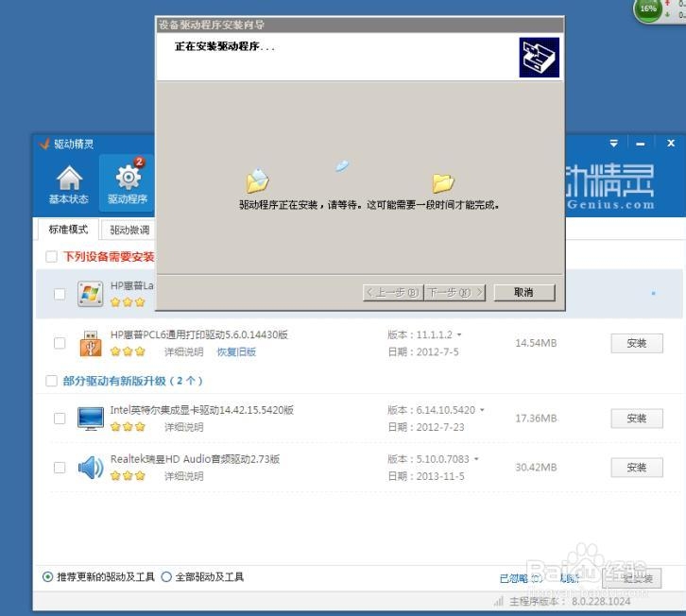Check the Realtek HD Audio checkbox

pyautogui.click(x=60, y=468)
